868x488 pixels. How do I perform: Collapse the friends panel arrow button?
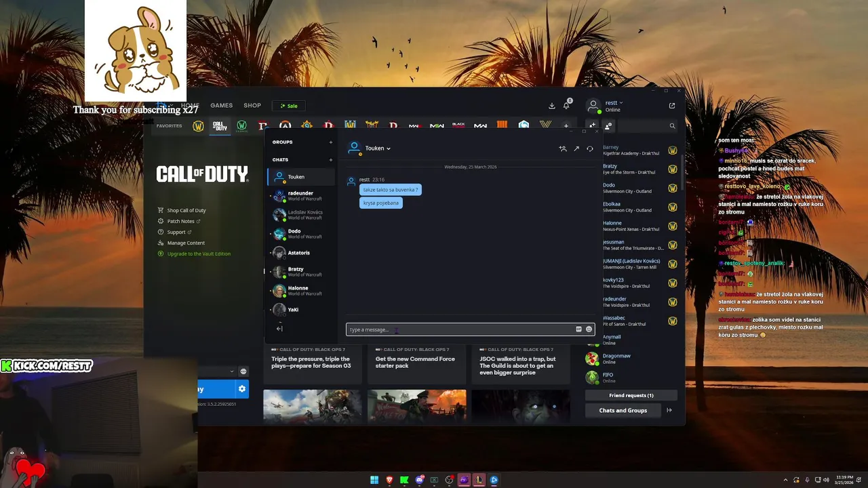coord(669,410)
